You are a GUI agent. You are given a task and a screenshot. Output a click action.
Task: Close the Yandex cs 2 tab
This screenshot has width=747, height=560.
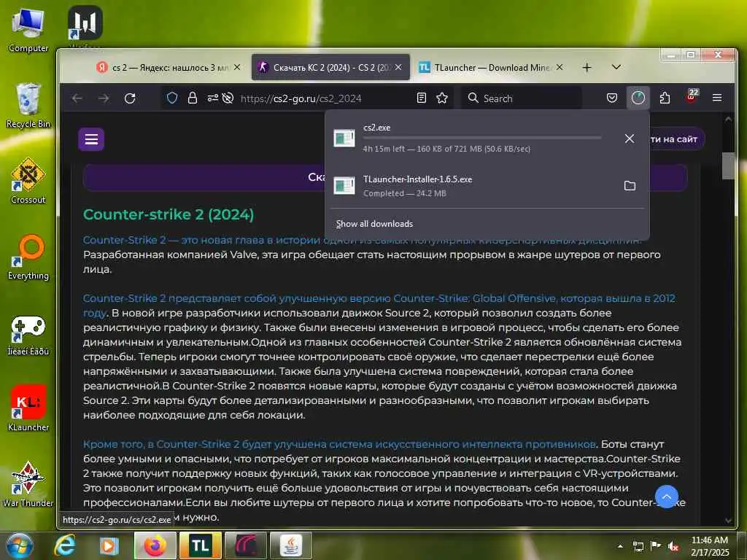[237, 68]
